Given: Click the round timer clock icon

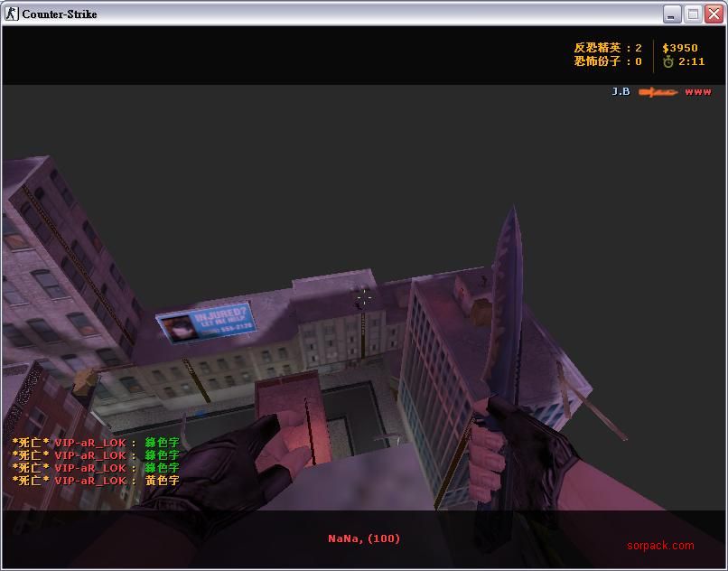Looking at the screenshot, I should (668, 62).
